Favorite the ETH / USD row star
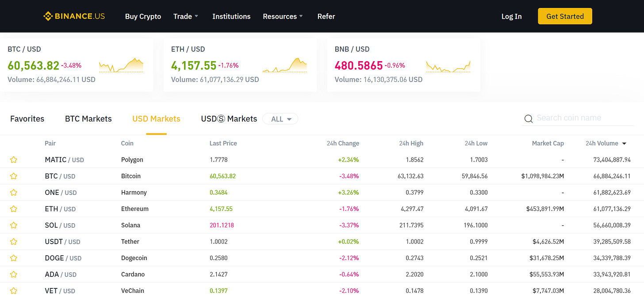Screen dimensions: 644x295 tap(14, 209)
